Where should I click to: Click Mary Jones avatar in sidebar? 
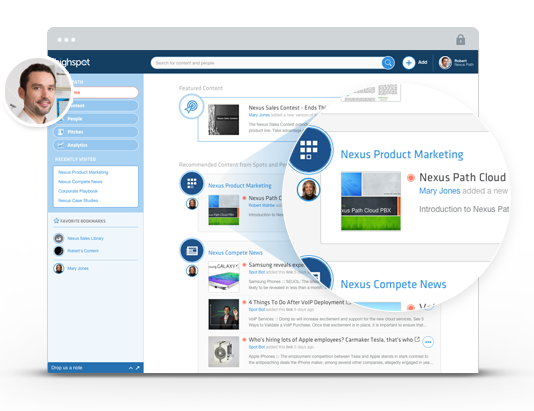59,268
